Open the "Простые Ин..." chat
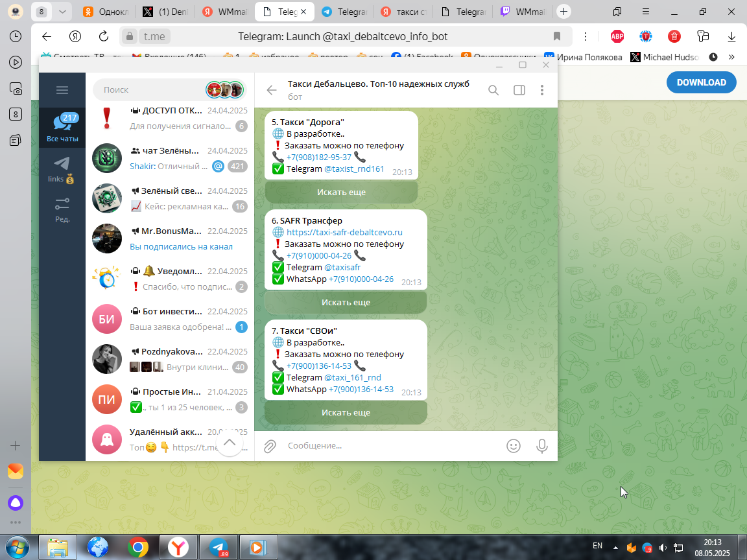This screenshot has width=747, height=560. pos(170,399)
